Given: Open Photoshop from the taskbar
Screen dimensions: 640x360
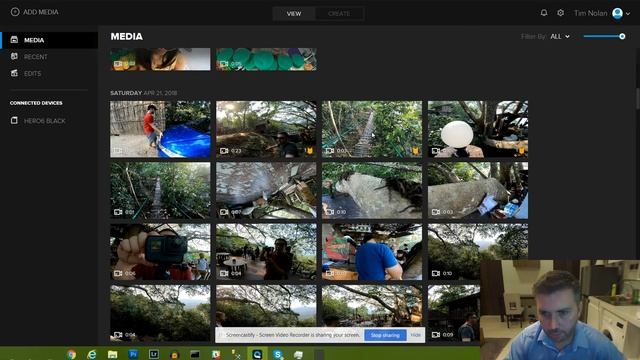Looking at the screenshot, I should tap(133, 354).
